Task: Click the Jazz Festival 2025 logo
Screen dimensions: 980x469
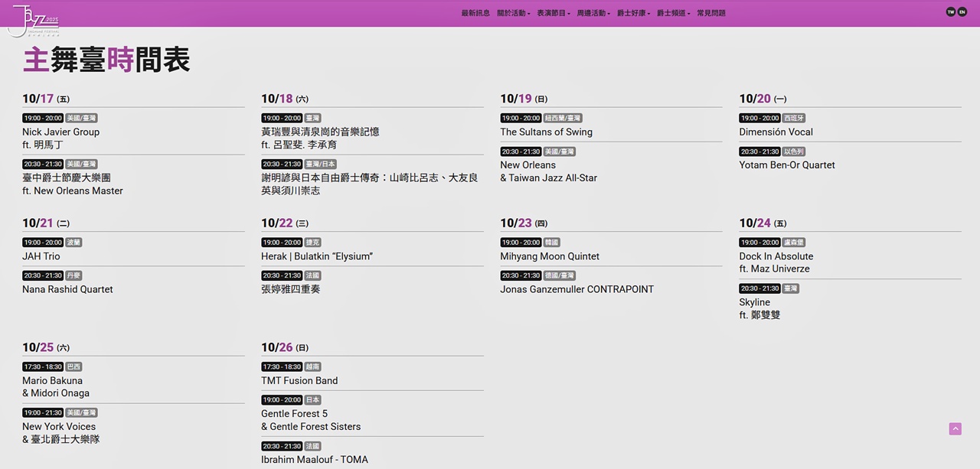Action: pyautogui.click(x=34, y=21)
